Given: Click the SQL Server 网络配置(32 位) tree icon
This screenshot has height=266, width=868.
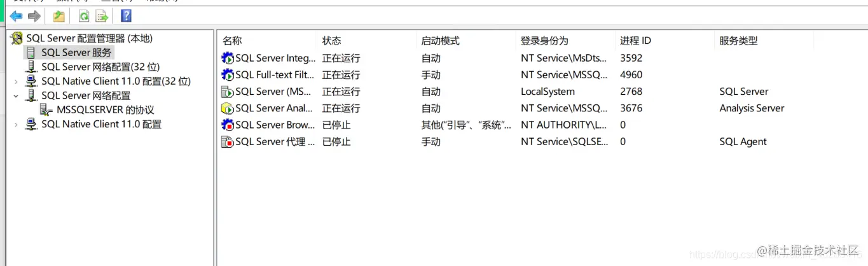Looking at the screenshot, I should click(31, 67).
